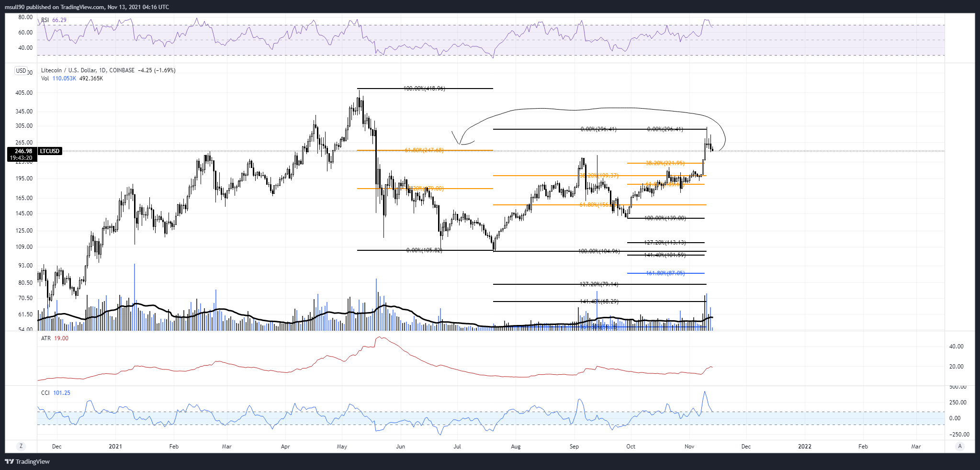The height and width of the screenshot is (470, 980).
Task: Click the 19:43:20 bar countdown timer
Action: 21,158
